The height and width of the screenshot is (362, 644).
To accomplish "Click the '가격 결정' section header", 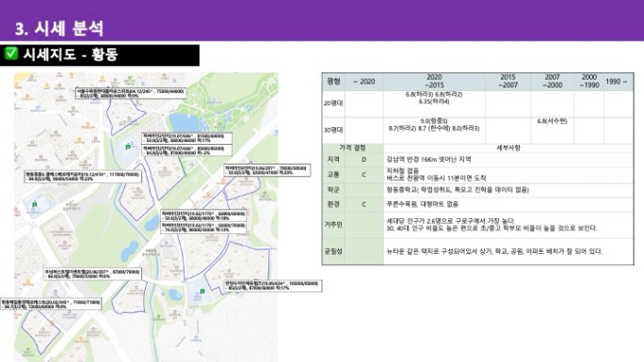I will [353, 148].
